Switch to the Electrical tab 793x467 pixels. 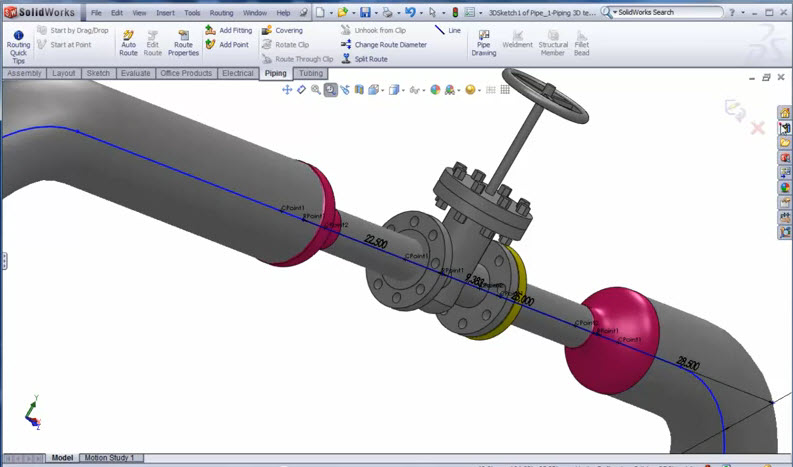click(x=238, y=73)
